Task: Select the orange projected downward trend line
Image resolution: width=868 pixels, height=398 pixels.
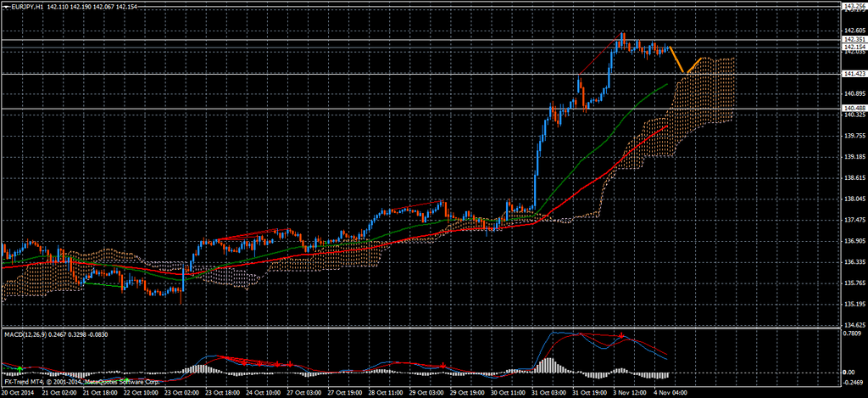Action: point(676,59)
